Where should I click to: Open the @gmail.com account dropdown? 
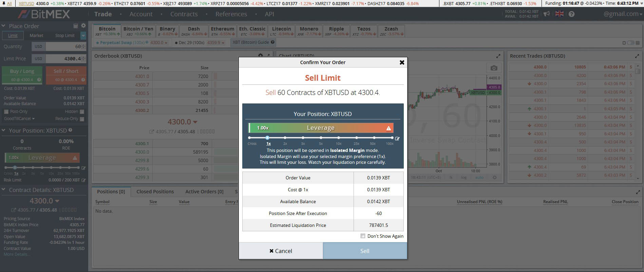click(623, 14)
